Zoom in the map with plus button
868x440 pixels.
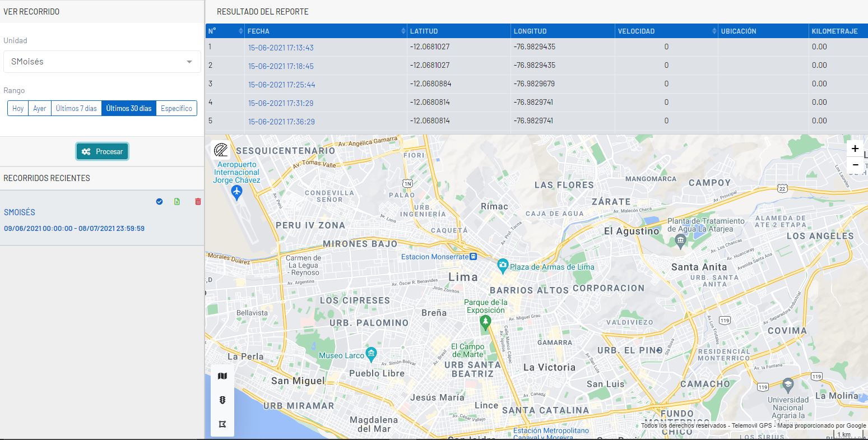(x=855, y=149)
